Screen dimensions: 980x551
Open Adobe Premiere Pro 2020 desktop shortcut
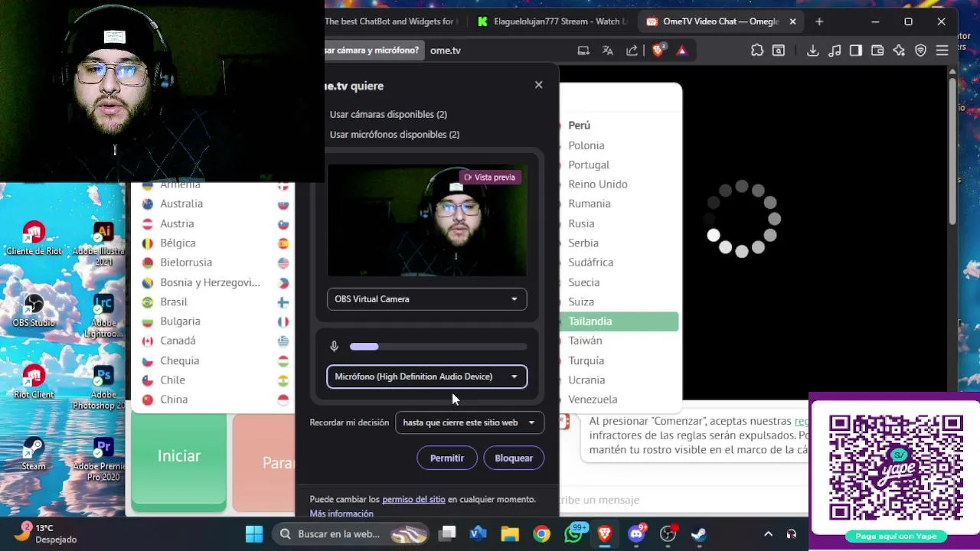[x=103, y=459]
